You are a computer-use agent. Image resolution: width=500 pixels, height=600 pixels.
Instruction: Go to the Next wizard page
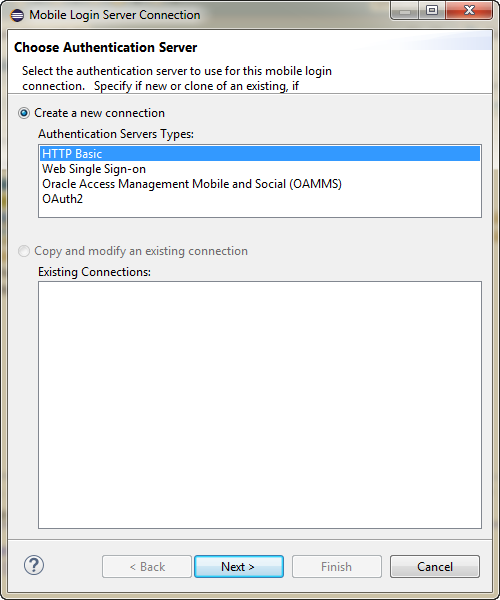[239, 566]
